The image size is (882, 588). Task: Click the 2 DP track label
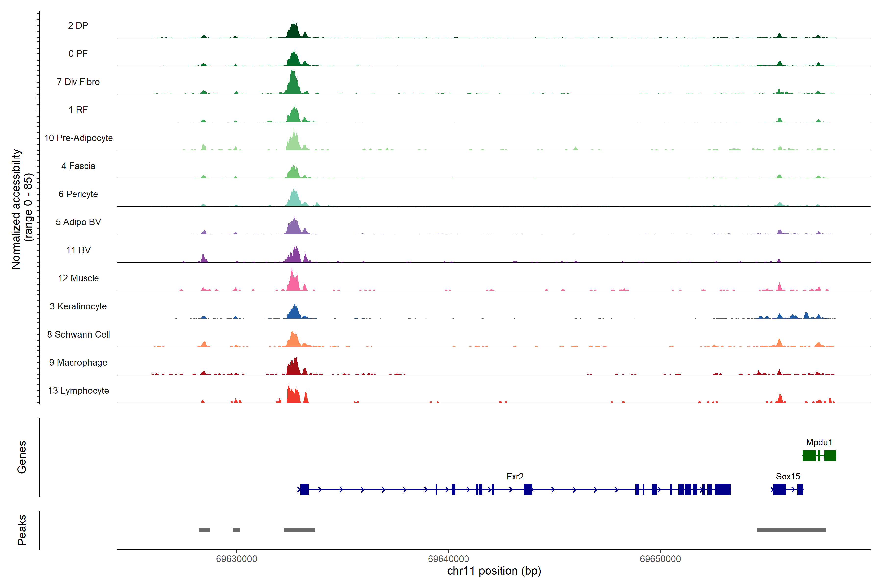[78, 25]
